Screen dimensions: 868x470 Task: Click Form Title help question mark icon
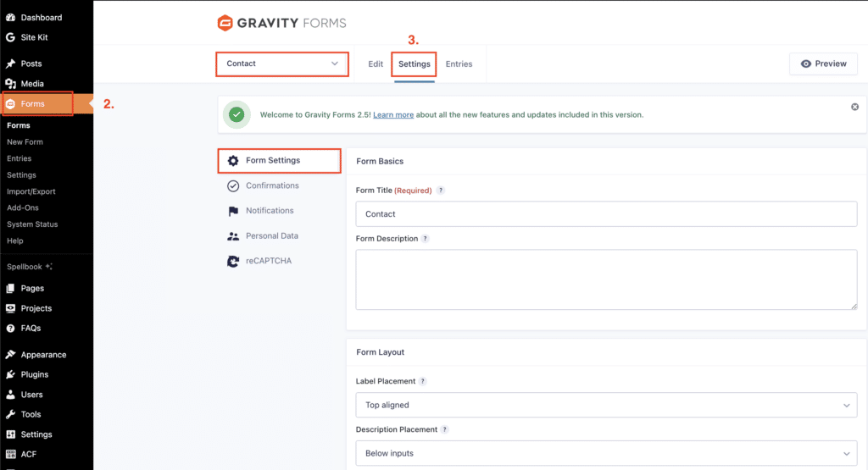coord(441,191)
